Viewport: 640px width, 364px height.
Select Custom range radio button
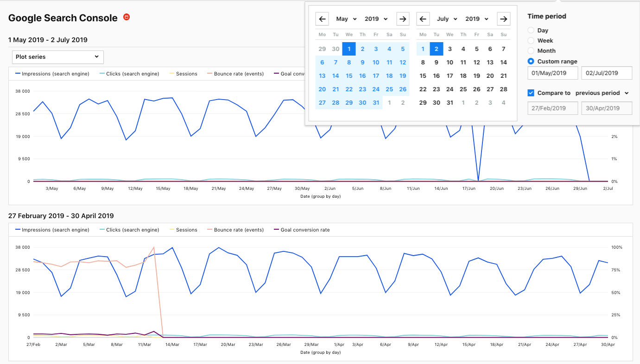pyautogui.click(x=531, y=61)
